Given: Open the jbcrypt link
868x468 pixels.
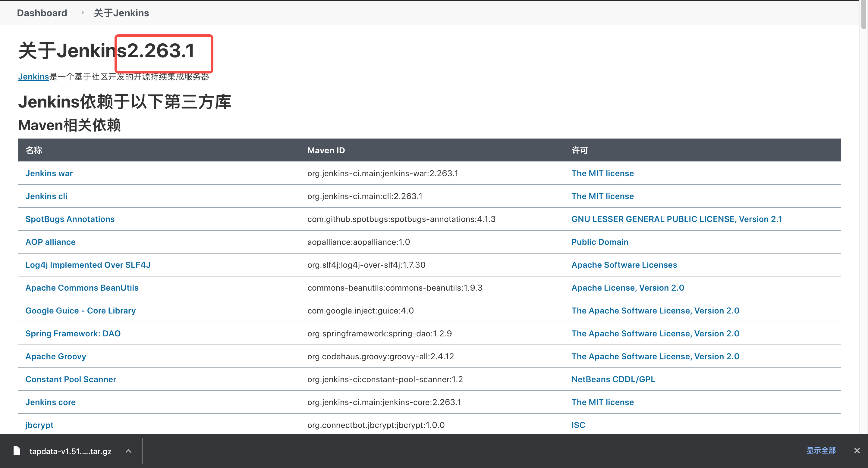Looking at the screenshot, I should coord(39,425).
